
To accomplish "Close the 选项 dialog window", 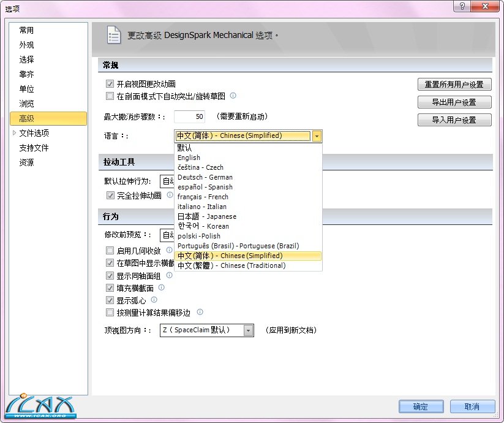I will (486, 6).
